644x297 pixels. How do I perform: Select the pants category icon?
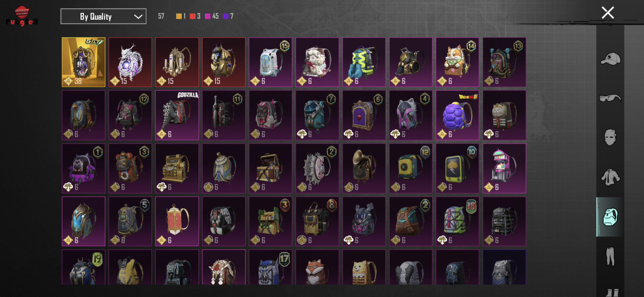[x=610, y=256]
